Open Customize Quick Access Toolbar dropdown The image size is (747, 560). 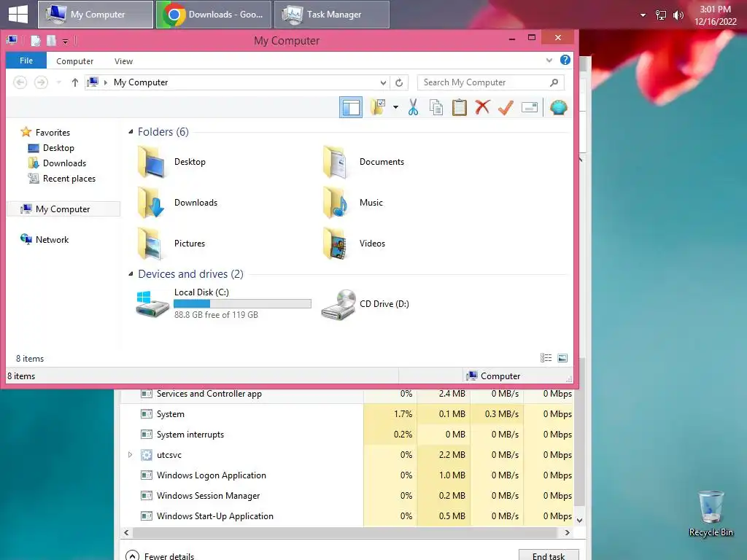click(x=65, y=42)
